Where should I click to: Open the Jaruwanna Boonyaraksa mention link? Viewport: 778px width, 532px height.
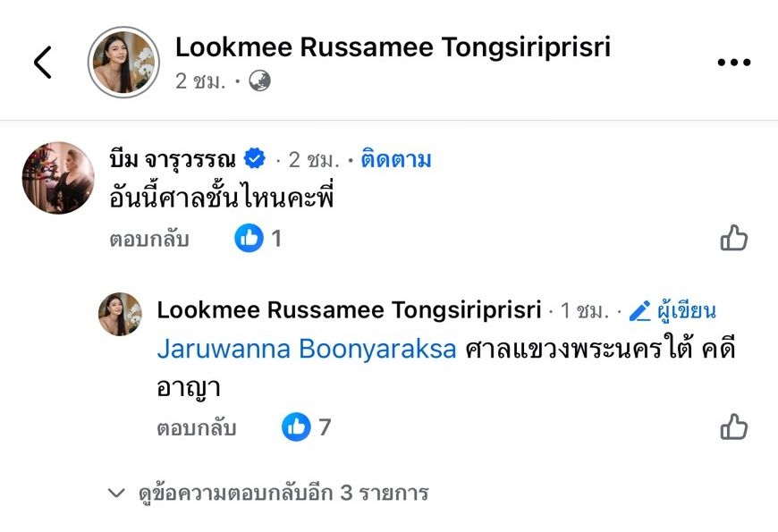coord(307,349)
